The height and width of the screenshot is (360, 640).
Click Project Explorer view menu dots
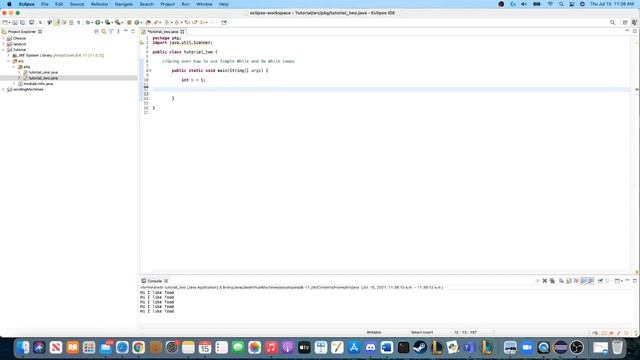click(x=118, y=31)
